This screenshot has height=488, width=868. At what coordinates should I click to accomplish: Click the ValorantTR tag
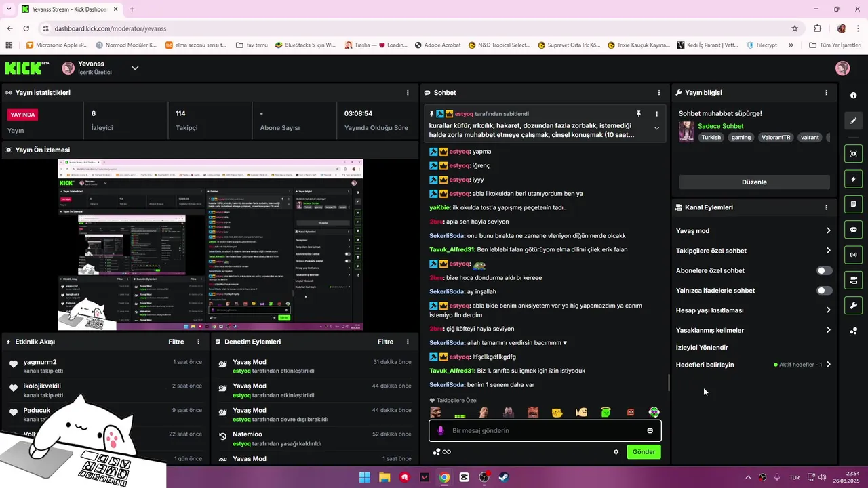point(776,137)
